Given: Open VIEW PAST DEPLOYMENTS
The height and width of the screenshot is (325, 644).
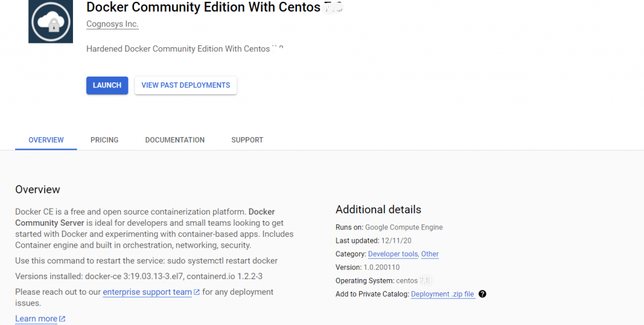Looking at the screenshot, I should tap(186, 85).
